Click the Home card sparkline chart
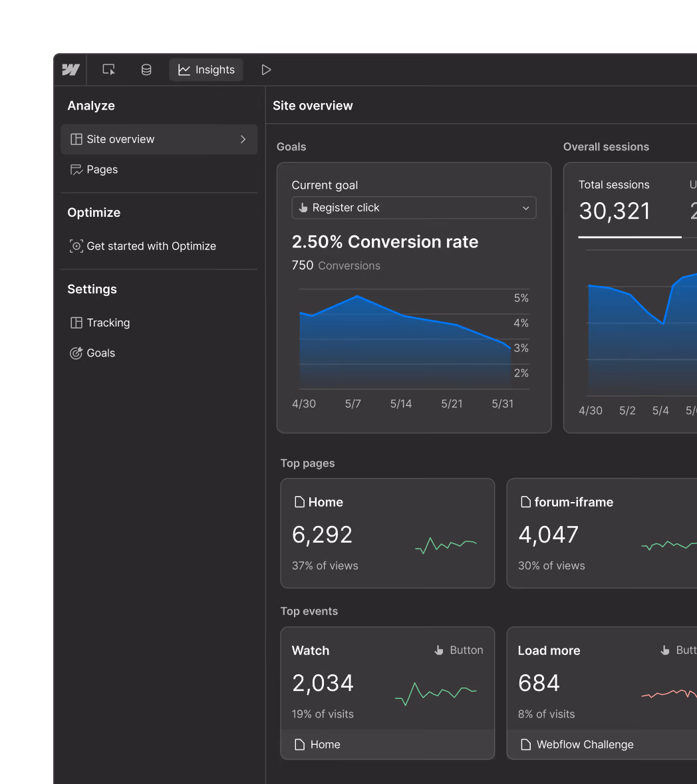The image size is (697, 784). tap(446, 545)
